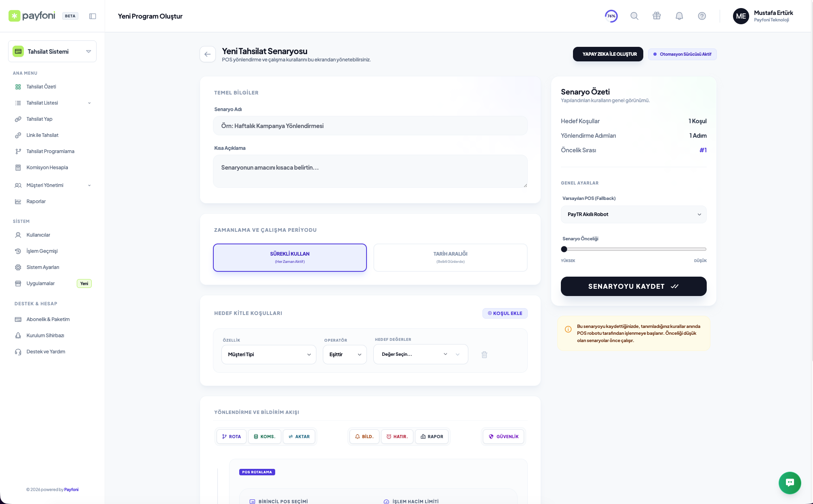Image resolution: width=813 pixels, height=504 pixels.
Task: Adjust the Senaryo Önceliği slider
Action: (x=564, y=249)
